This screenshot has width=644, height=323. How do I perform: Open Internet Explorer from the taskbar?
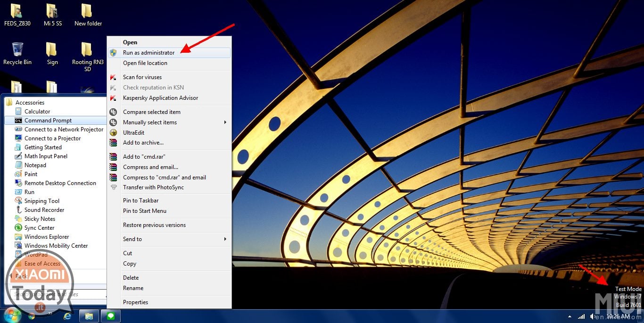pos(67,316)
